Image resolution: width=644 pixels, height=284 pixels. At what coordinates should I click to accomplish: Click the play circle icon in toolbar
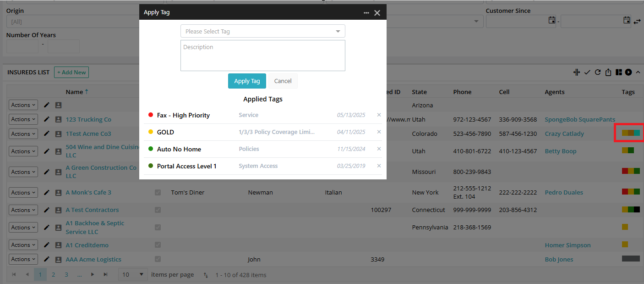click(628, 72)
